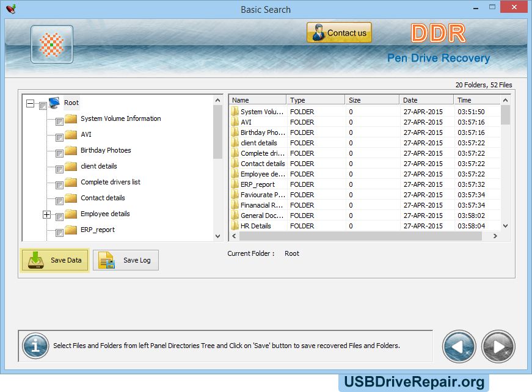Check the AVI folder checkbox
Image resolution: width=532 pixels, height=392 pixels.
(59, 137)
